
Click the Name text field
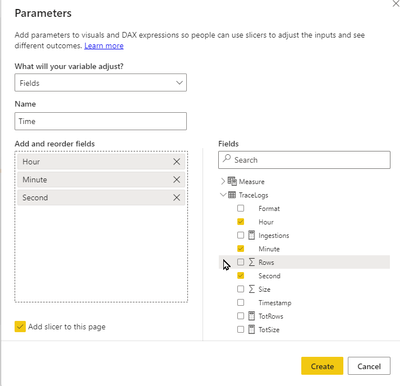coord(100,121)
